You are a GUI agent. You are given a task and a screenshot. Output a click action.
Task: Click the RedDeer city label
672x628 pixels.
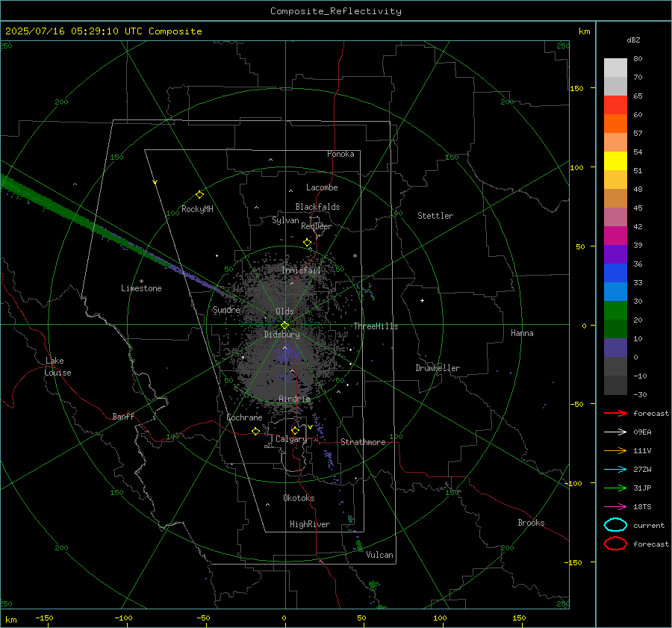(x=317, y=226)
